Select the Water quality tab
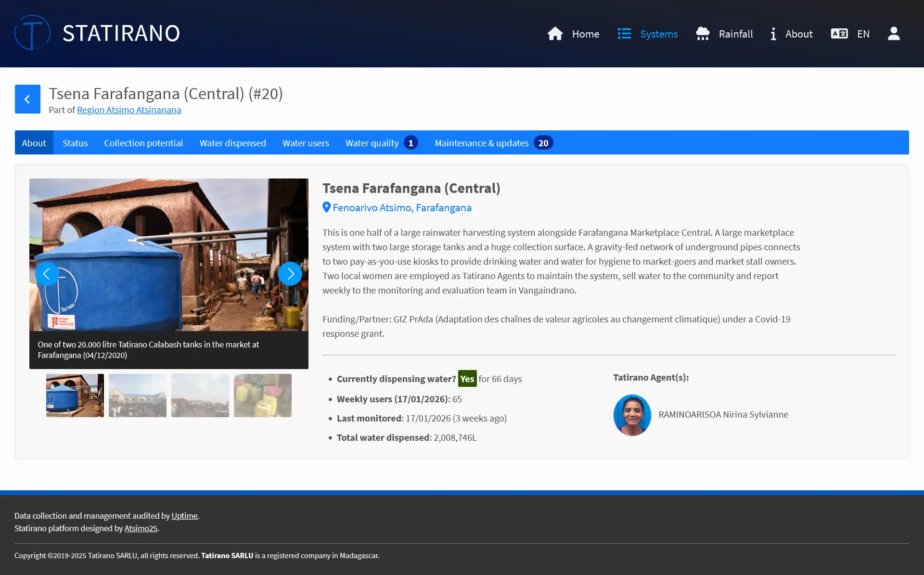The height and width of the screenshot is (575, 924). (372, 143)
